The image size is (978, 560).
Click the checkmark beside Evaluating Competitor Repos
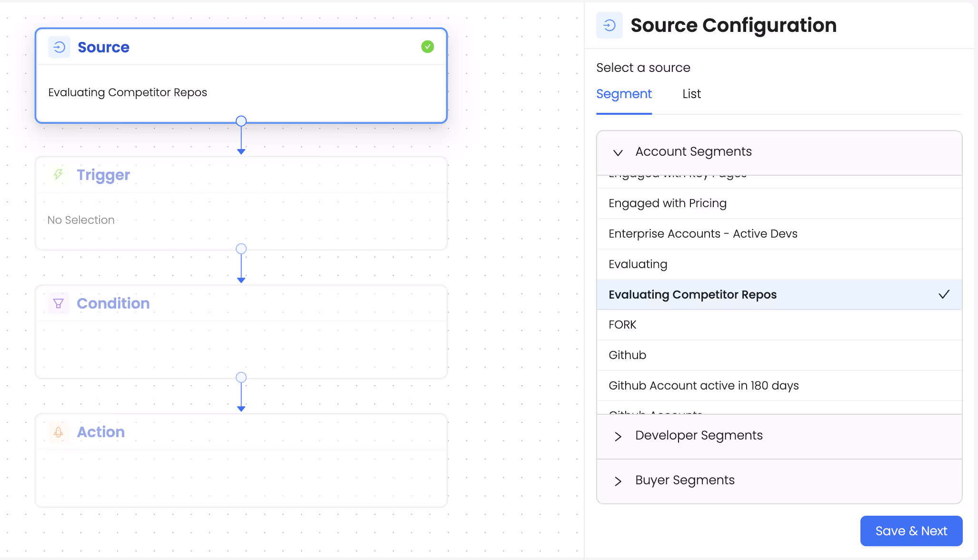(944, 294)
